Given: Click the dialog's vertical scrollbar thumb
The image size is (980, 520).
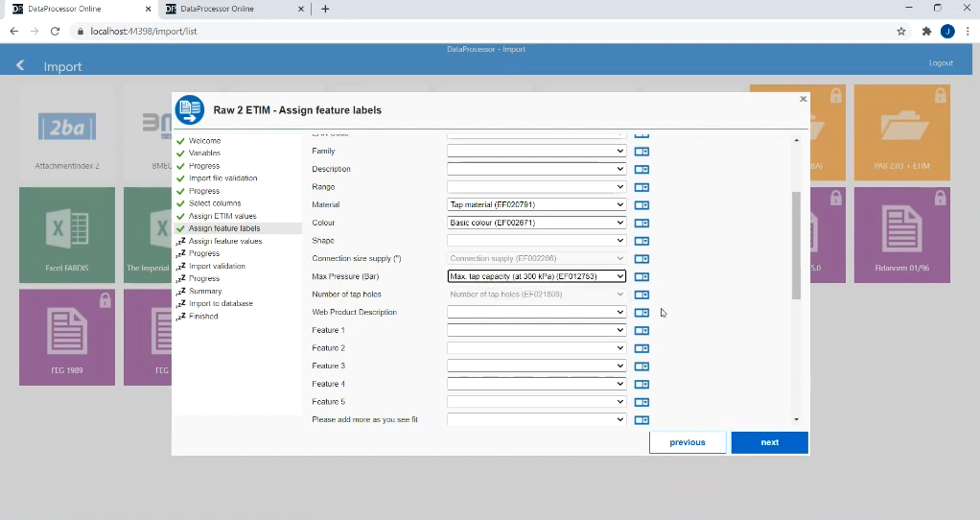Looking at the screenshot, I should tap(796, 245).
